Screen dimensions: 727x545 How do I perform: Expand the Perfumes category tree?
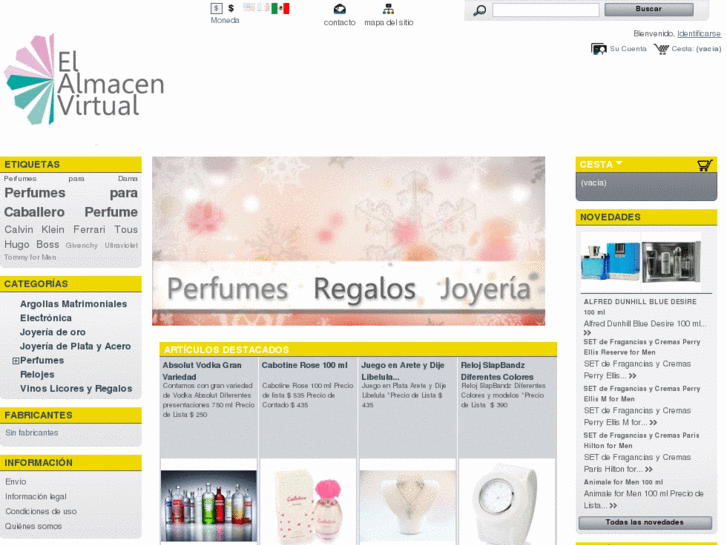tap(15, 361)
